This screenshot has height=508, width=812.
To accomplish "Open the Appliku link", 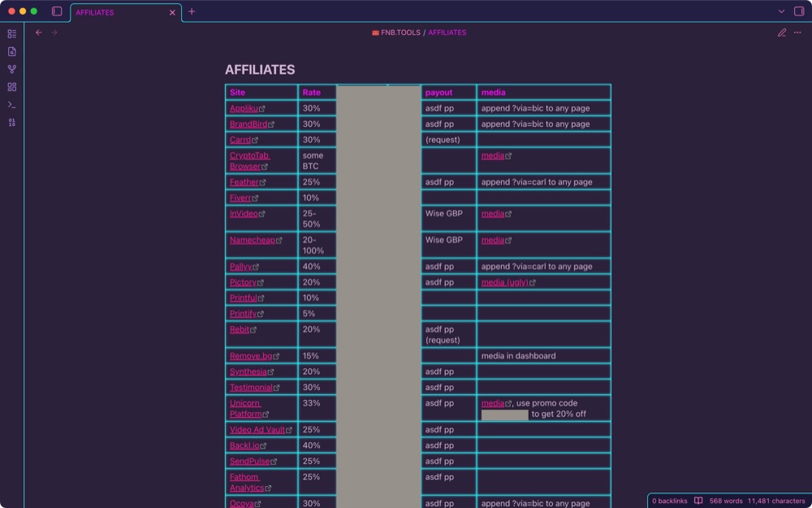I will click(x=244, y=109).
